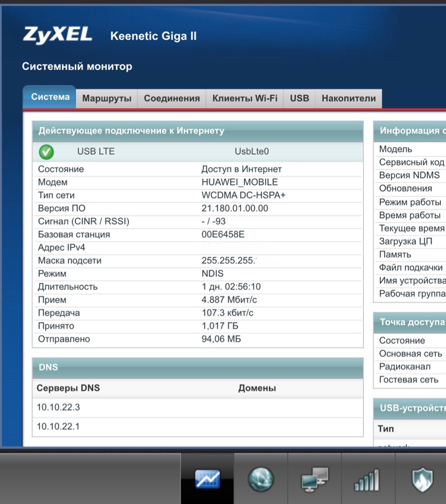Click the Маска подсети label
Image resolution: width=446 pixels, height=504 pixels.
click(69, 261)
